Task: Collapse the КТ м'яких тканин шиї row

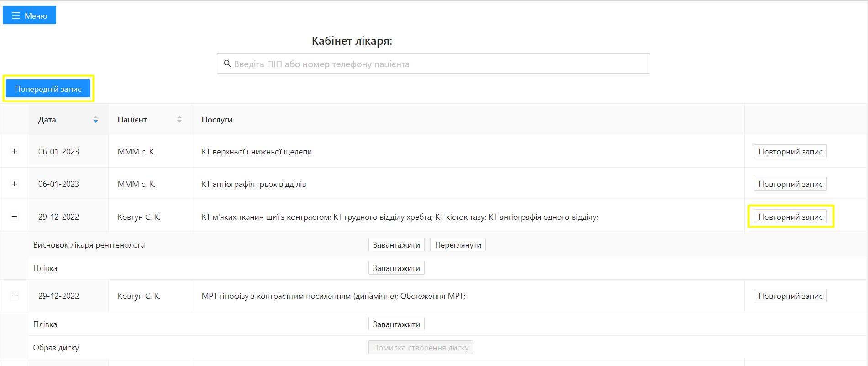Action: coord(15,217)
